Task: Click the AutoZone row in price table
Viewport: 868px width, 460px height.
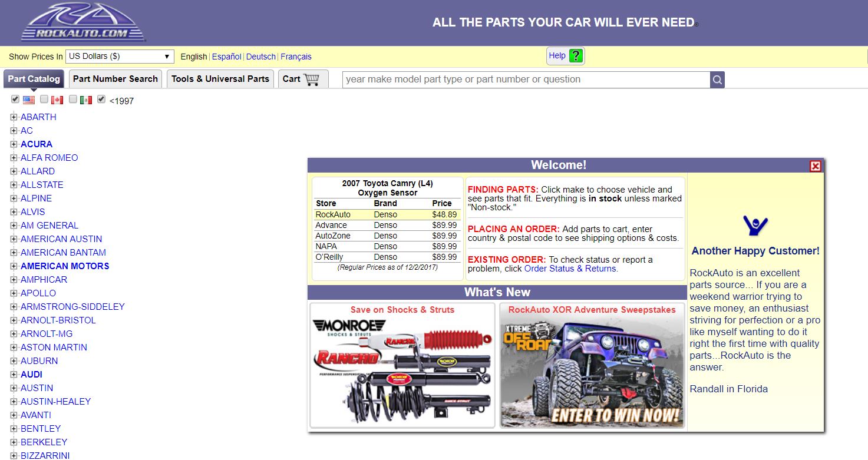Action: click(x=387, y=236)
